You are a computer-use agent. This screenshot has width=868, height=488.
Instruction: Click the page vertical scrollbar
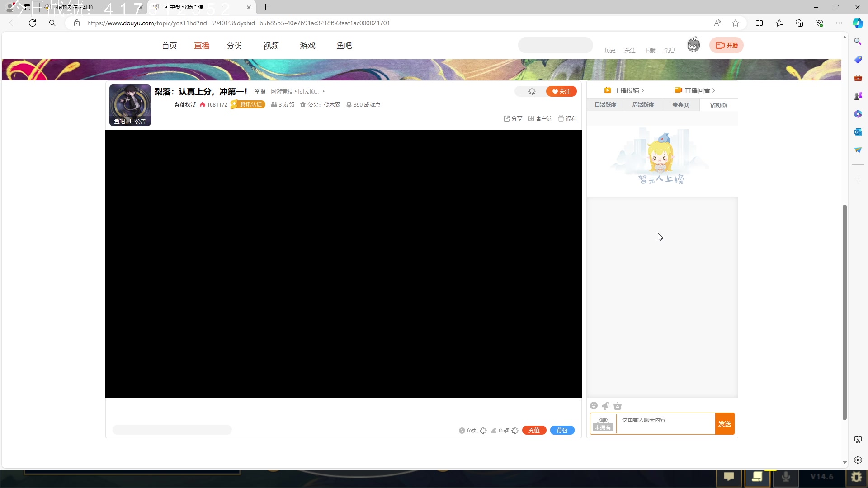844,312
